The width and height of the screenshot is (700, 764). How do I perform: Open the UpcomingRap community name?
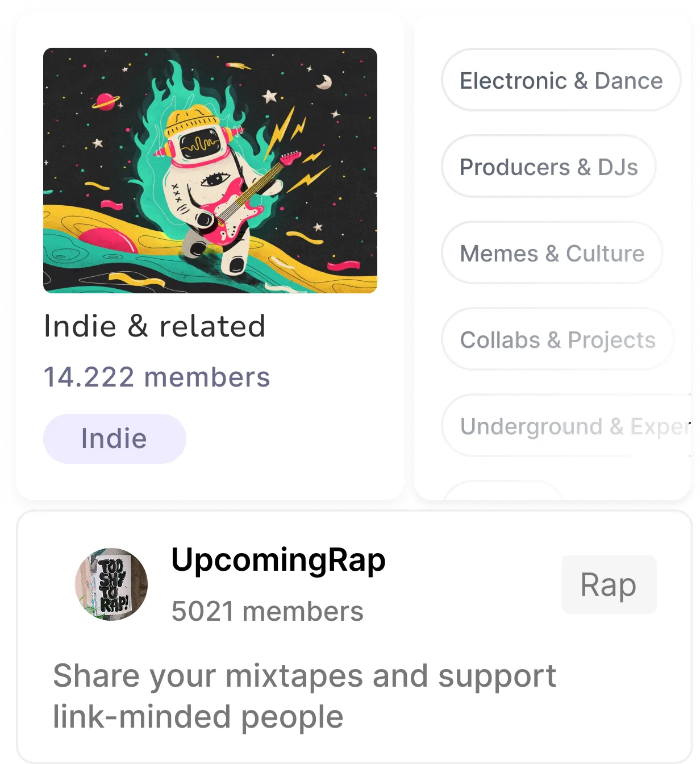(x=278, y=560)
